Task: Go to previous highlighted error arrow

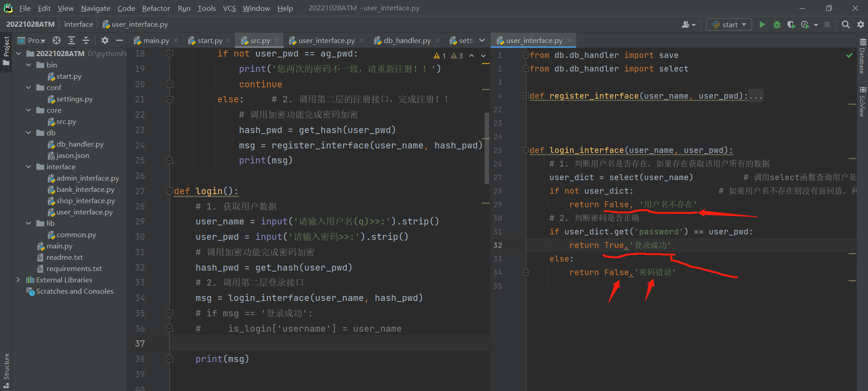Action: point(472,56)
